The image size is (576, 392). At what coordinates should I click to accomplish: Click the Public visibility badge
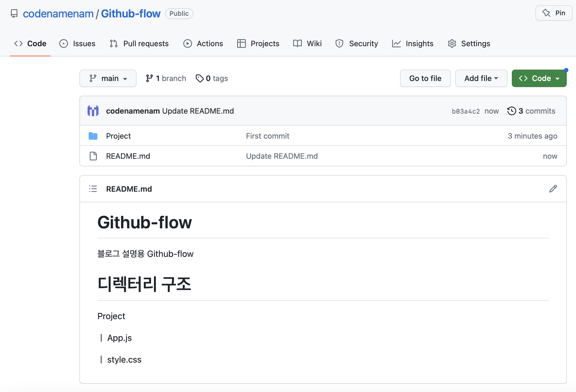179,14
